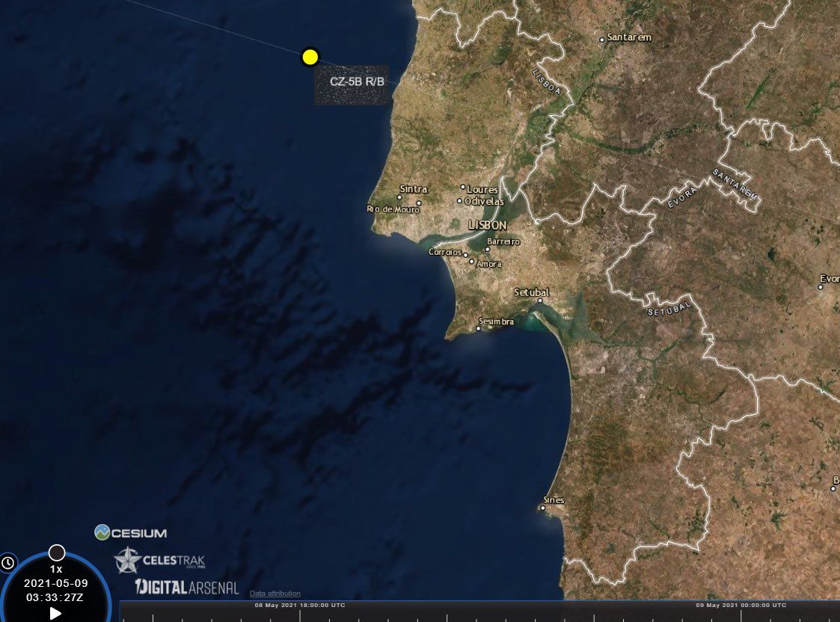Click the play button in animation widget
The image size is (840, 622).
point(55,613)
